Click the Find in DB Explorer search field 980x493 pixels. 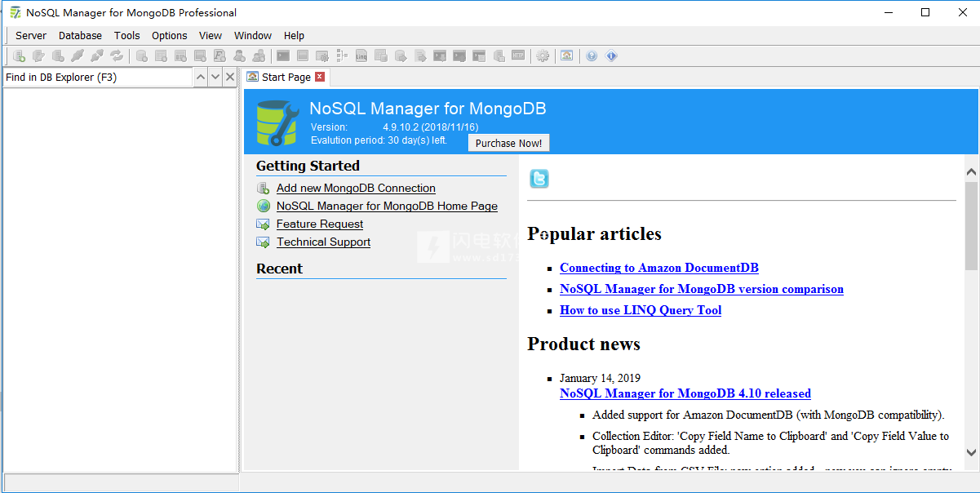click(98, 77)
